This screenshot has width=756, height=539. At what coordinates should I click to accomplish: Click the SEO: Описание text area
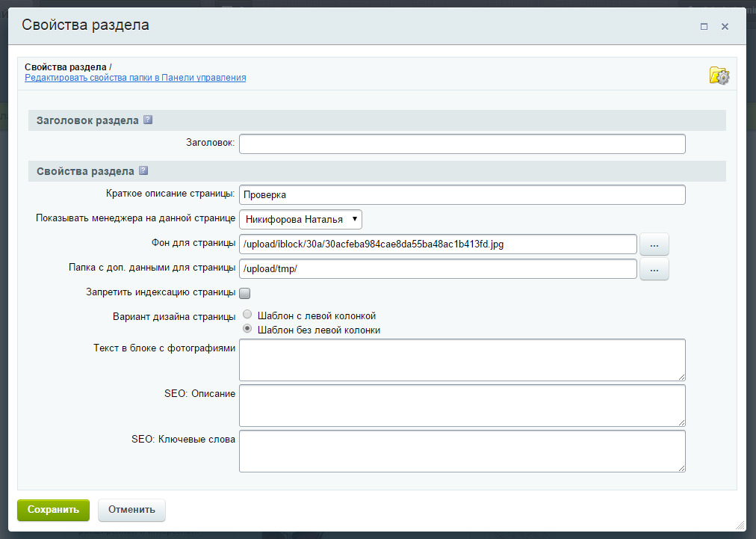coord(462,406)
